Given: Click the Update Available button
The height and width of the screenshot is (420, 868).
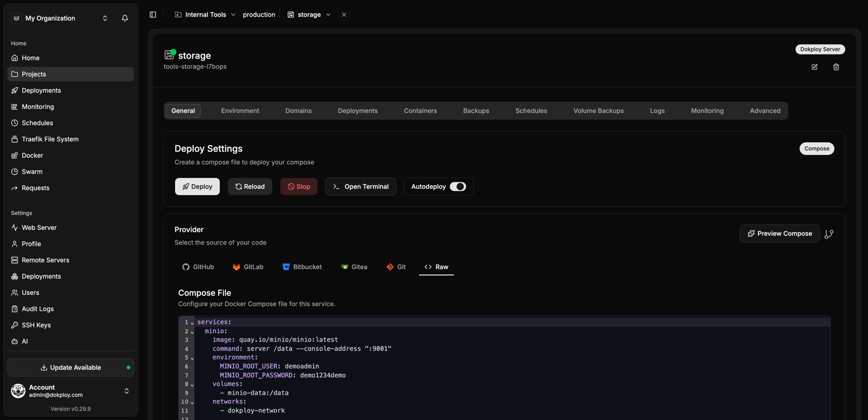Looking at the screenshot, I should click(71, 367).
